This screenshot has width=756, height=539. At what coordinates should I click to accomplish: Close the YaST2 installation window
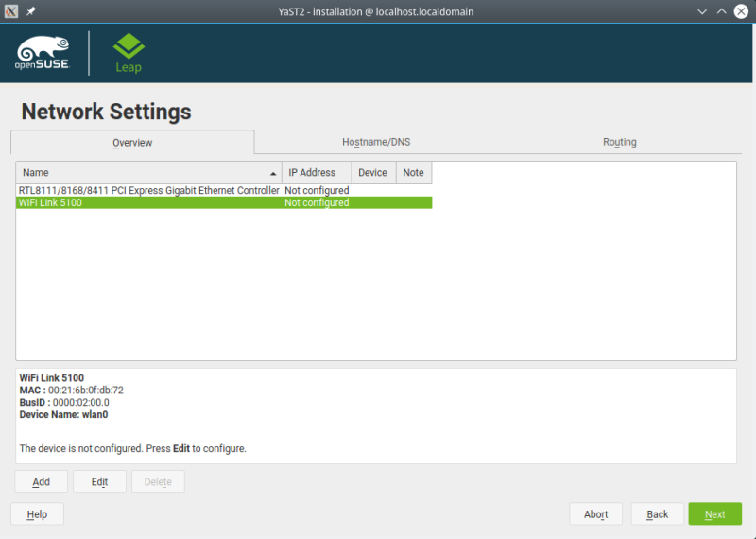(741, 11)
